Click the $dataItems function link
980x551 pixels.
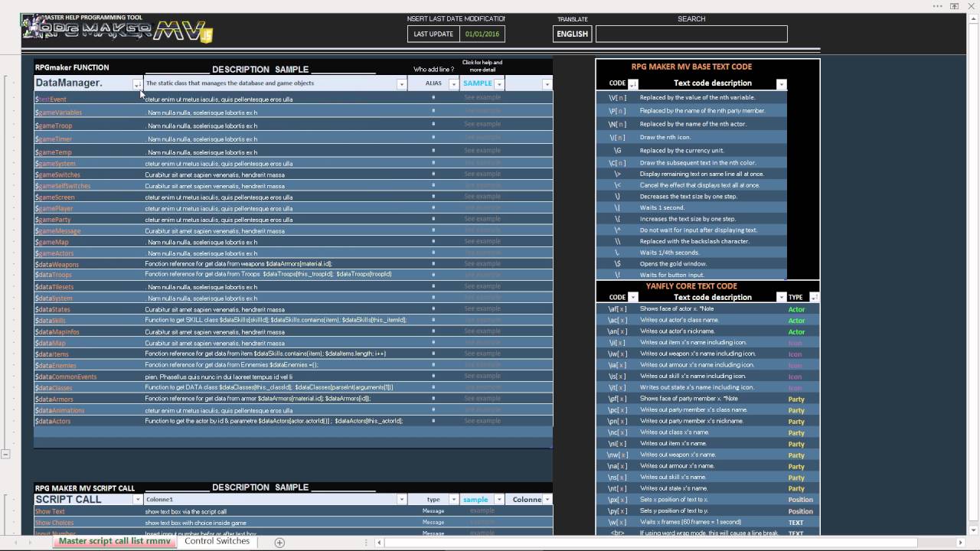[52, 354]
